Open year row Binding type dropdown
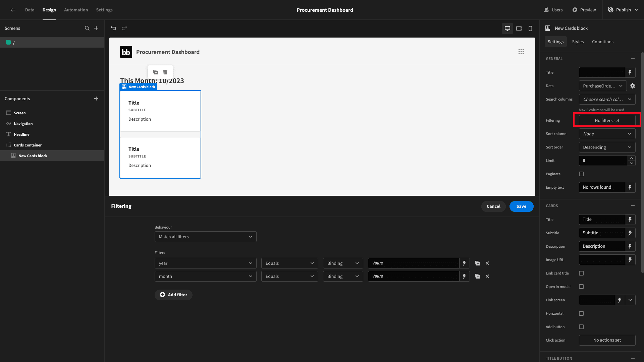Image resolution: width=644 pixels, height=362 pixels. click(x=343, y=263)
